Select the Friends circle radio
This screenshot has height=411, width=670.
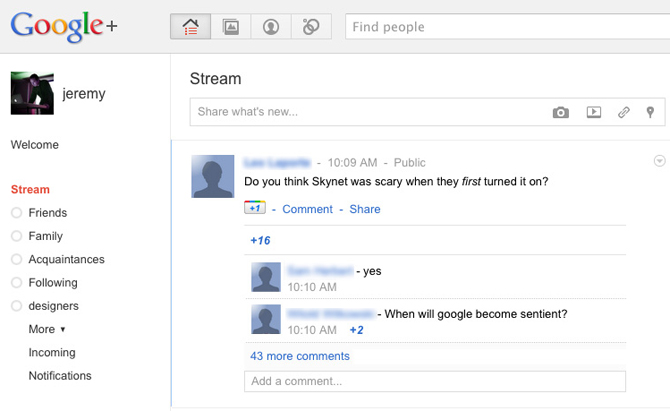pos(17,213)
